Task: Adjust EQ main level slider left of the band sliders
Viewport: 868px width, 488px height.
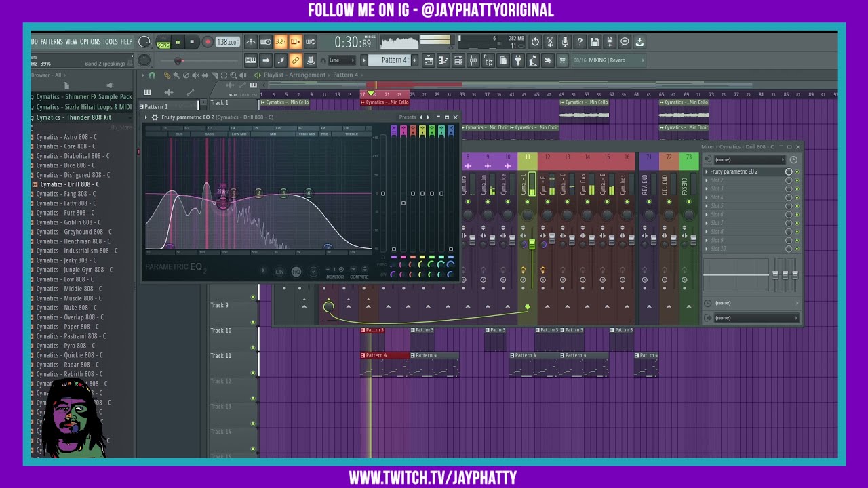Action: point(383,194)
